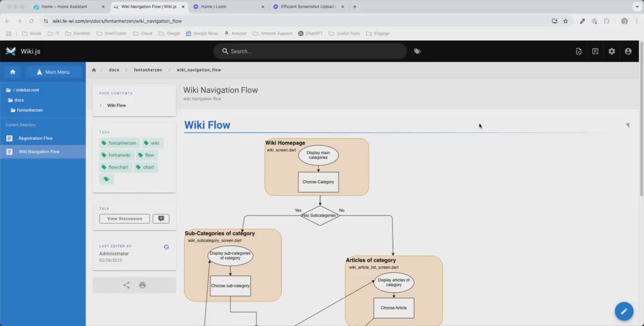Click the Choose Article box in flowchart
Image resolution: width=644 pixels, height=326 pixels.
(394, 308)
